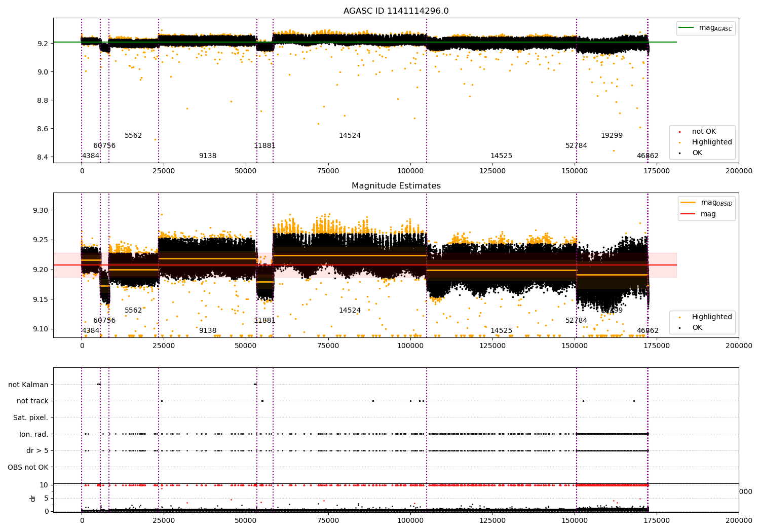Click obsid label 4384 in top plot

pyautogui.click(x=91, y=156)
